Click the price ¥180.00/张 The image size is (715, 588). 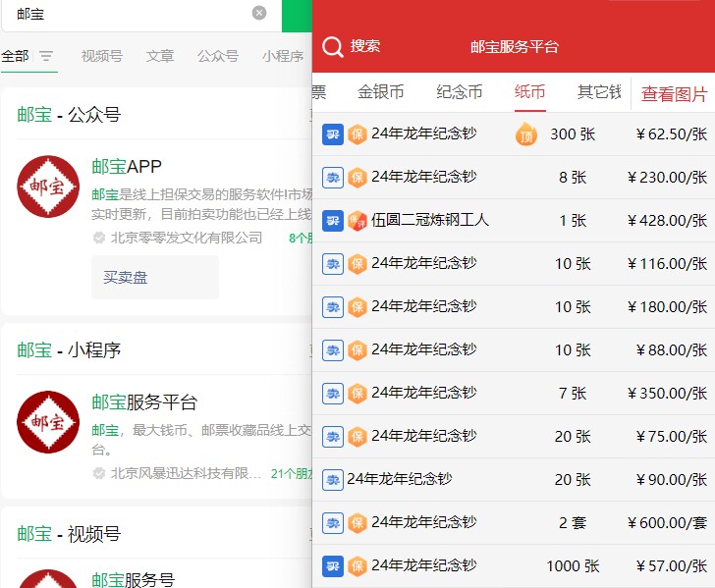click(x=667, y=307)
